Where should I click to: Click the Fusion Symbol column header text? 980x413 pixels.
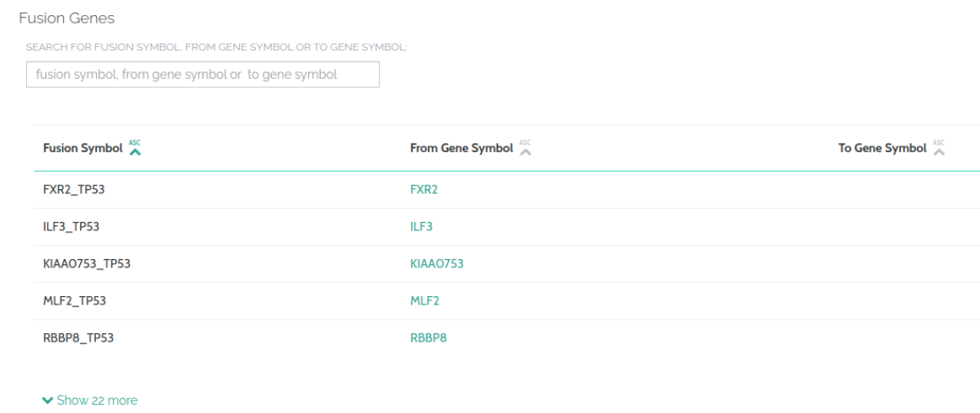tap(83, 149)
